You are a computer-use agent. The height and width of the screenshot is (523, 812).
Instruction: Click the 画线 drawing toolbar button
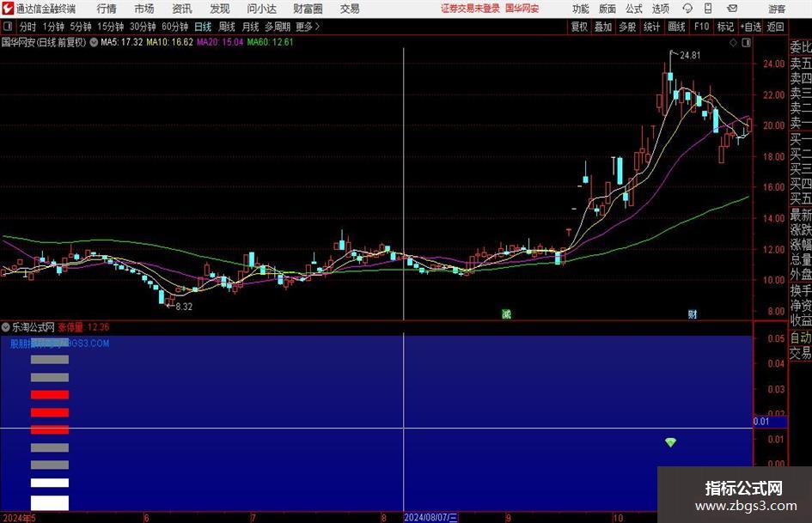pos(677,27)
